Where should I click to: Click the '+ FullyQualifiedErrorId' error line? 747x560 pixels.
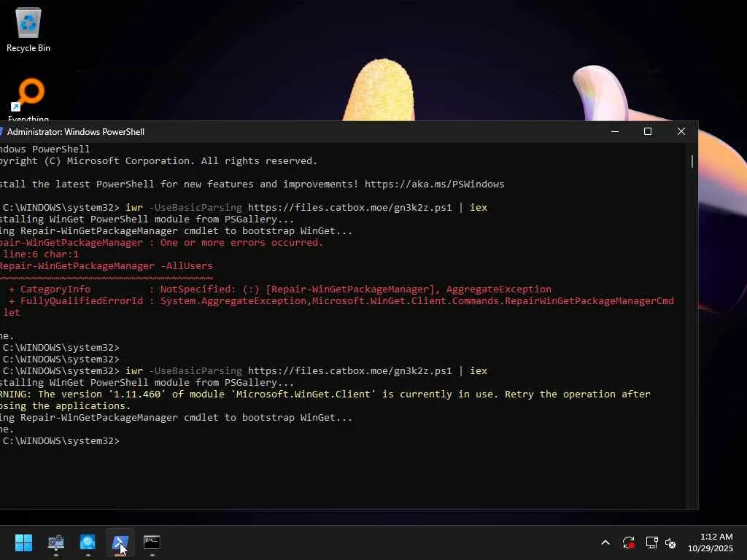coord(341,301)
